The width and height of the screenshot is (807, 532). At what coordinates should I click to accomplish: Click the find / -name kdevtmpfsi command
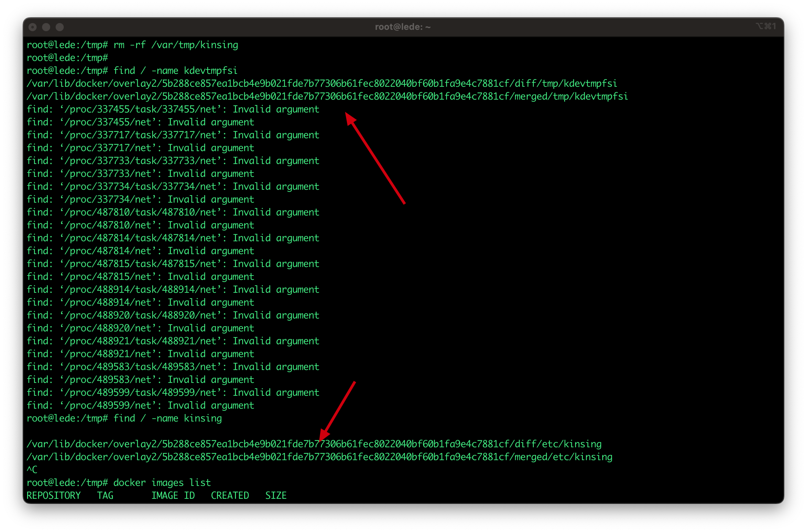(175, 71)
